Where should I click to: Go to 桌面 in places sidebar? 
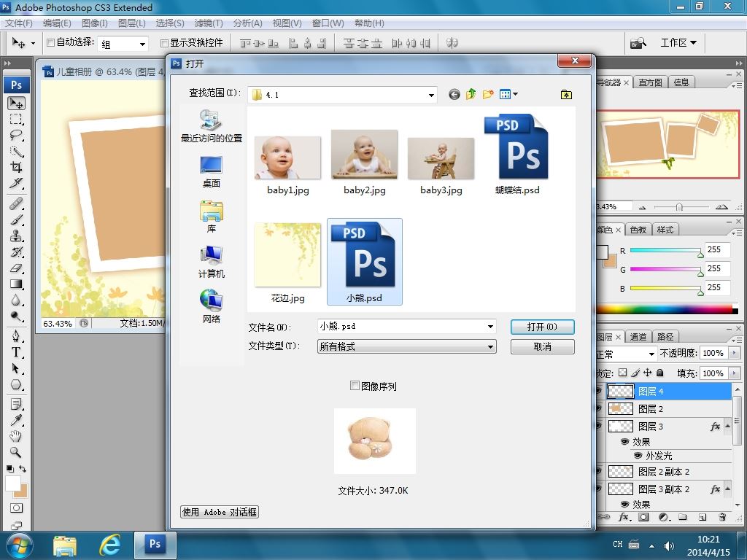(211, 171)
